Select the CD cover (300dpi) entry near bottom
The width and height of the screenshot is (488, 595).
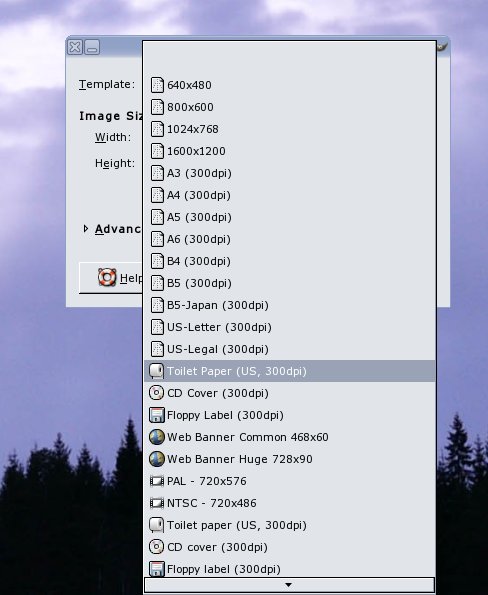290,547
